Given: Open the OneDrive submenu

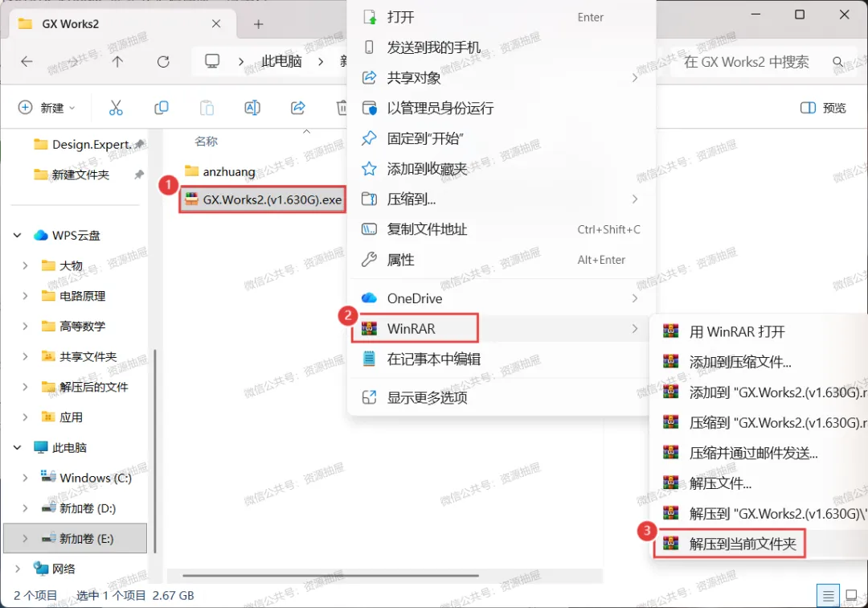Looking at the screenshot, I should point(501,298).
